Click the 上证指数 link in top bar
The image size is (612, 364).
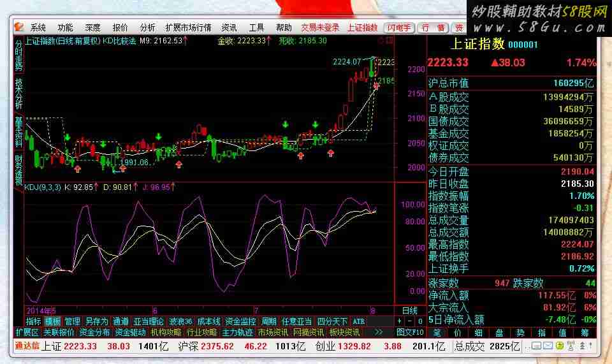point(362,27)
